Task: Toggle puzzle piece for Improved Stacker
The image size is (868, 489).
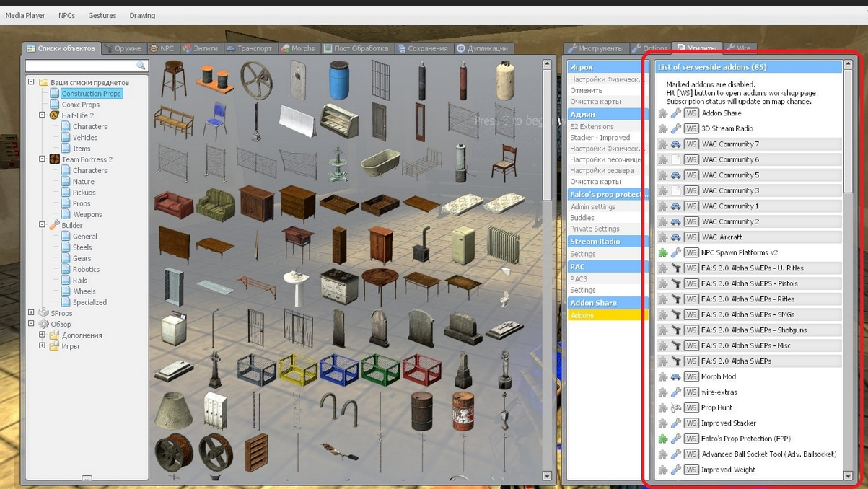Action: [x=663, y=423]
